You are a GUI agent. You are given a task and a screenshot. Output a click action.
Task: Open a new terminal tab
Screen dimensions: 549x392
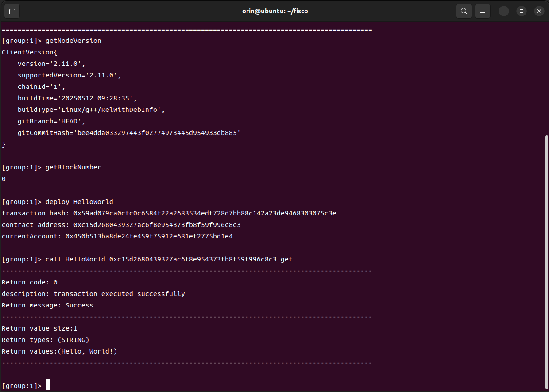click(x=12, y=11)
